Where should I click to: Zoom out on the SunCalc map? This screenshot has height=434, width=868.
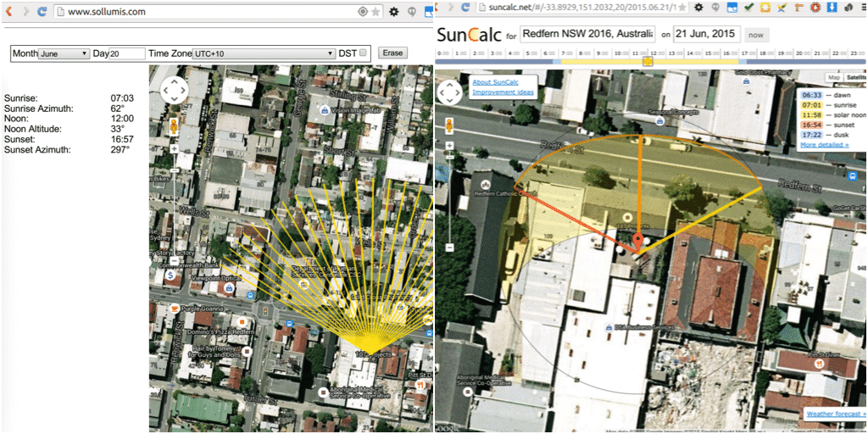[x=451, y=248]
